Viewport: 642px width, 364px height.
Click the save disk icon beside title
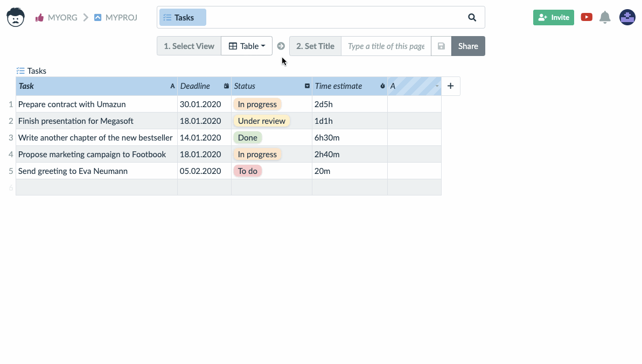click(441, 46)
